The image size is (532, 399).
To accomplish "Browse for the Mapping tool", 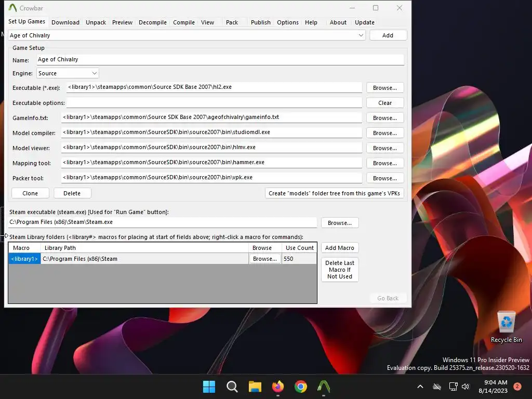I will click(x=385, y=163).
